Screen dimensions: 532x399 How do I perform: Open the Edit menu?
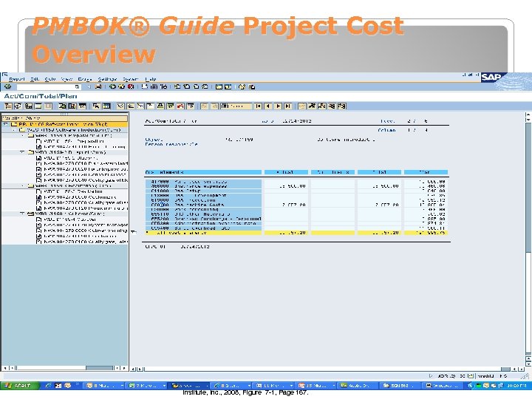35,79
